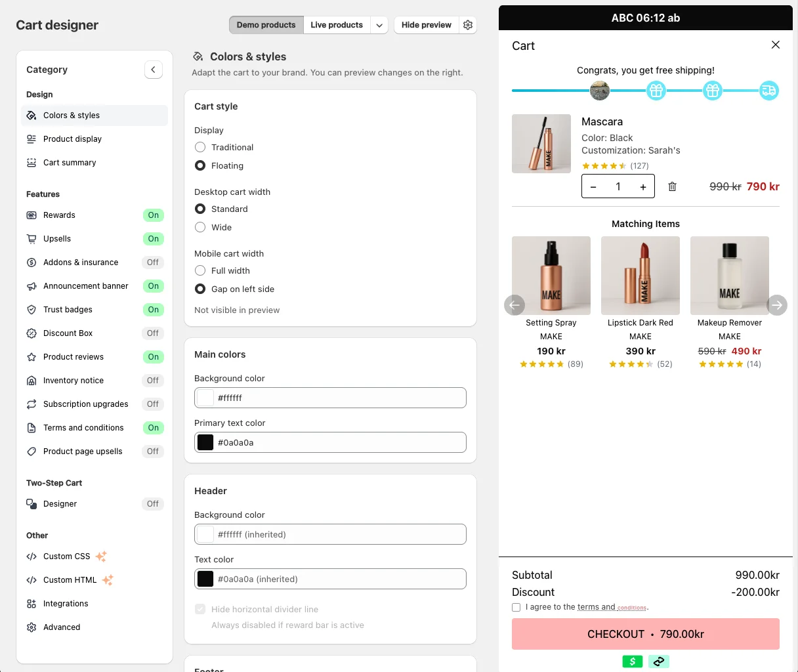Viewport: 798px width, 672px height.
Task: Click Primary text color black swatch
Action: click(x=205, y=442)
